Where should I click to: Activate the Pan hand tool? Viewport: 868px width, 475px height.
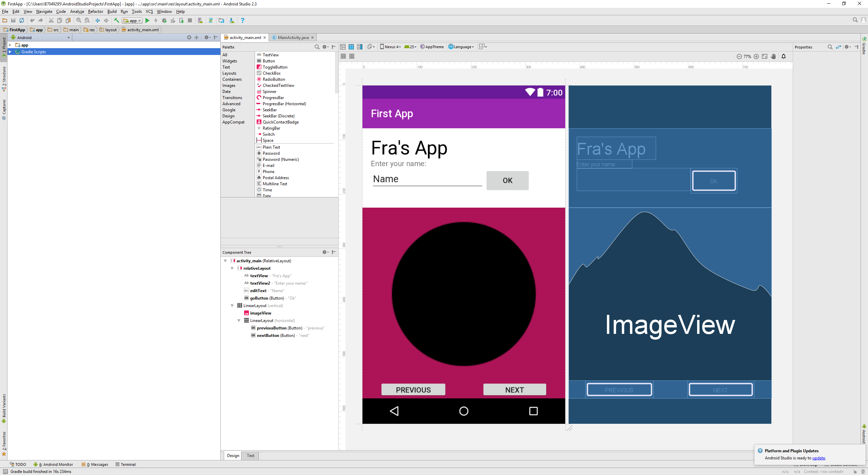pyautogui.click(x=773, y=57)
